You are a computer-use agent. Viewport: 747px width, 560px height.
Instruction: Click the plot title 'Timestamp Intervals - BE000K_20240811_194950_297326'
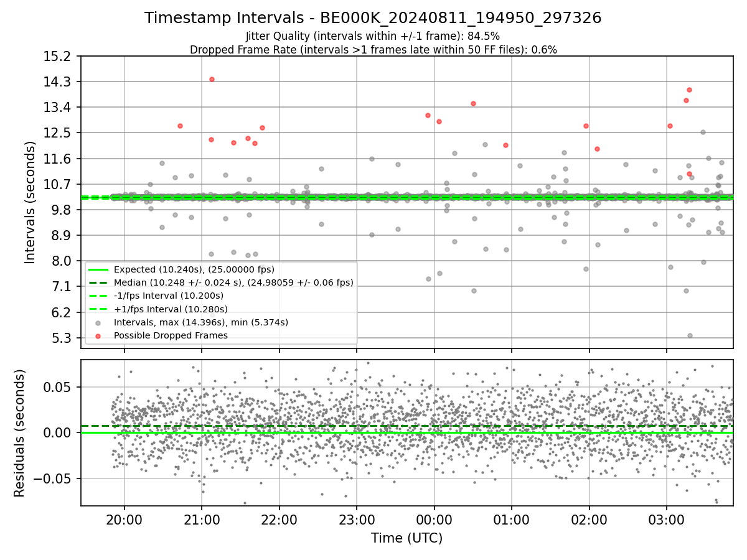pos(373,18)
